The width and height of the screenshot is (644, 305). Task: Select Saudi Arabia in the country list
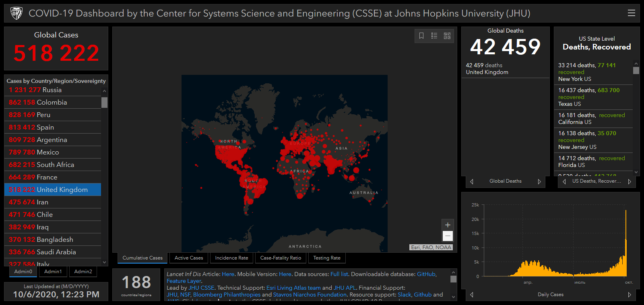53,252
